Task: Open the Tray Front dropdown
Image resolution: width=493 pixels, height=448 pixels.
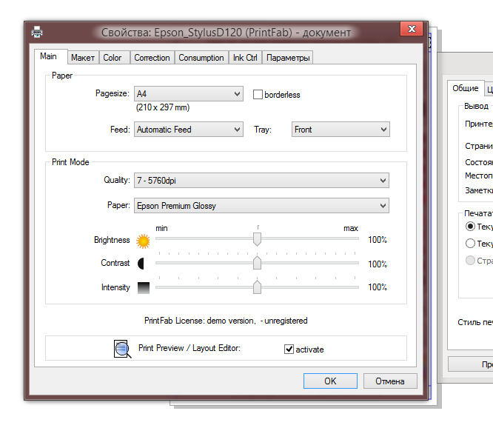Action: (x=341, y=130)
